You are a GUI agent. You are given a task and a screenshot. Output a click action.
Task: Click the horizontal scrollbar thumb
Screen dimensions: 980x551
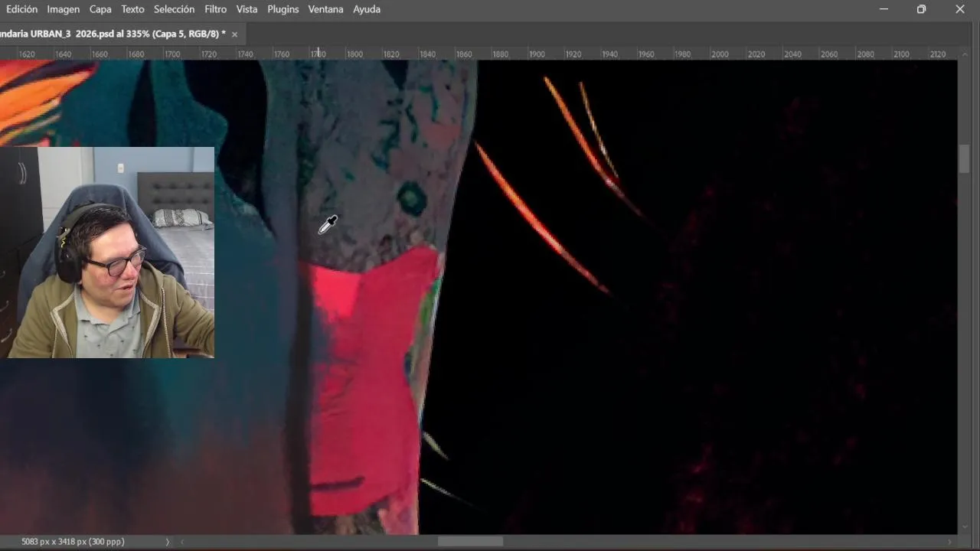(470, 542)
